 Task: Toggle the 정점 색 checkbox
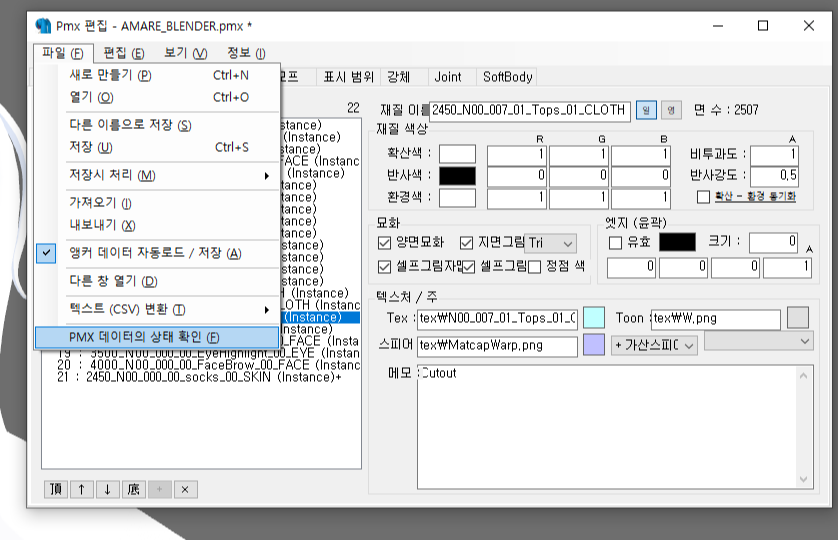click(534, 266)
